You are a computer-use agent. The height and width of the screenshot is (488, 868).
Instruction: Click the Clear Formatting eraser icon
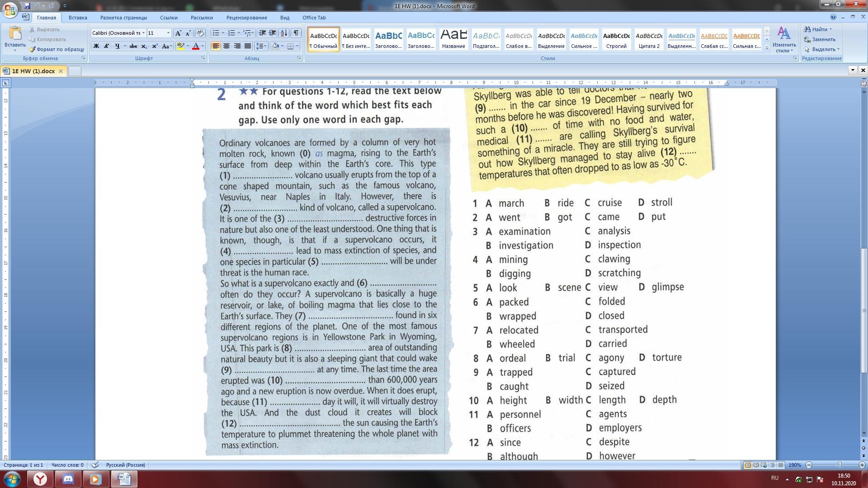[x=200, y=33]
